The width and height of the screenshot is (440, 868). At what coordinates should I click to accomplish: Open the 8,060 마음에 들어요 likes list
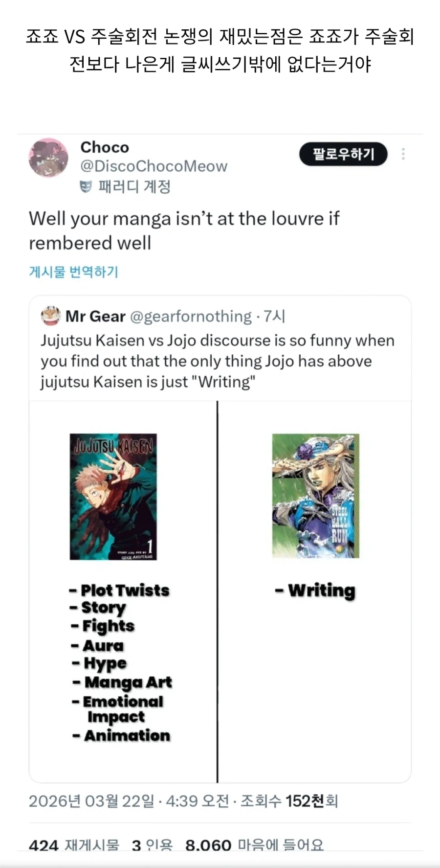pos(254,845)
